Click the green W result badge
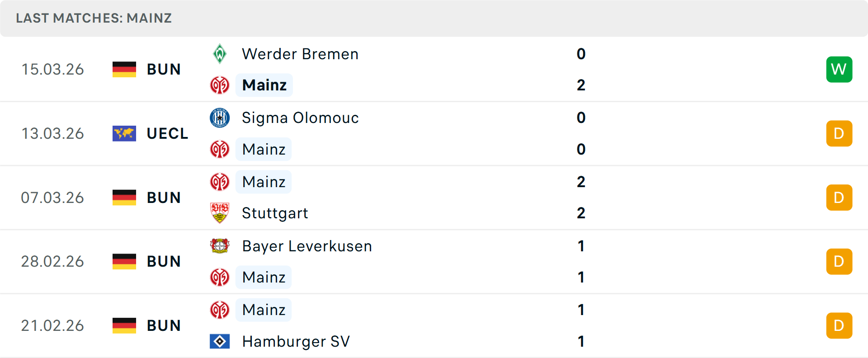This screenshot has width=868, height=358. pyautogui.click(x=839, y=69)
